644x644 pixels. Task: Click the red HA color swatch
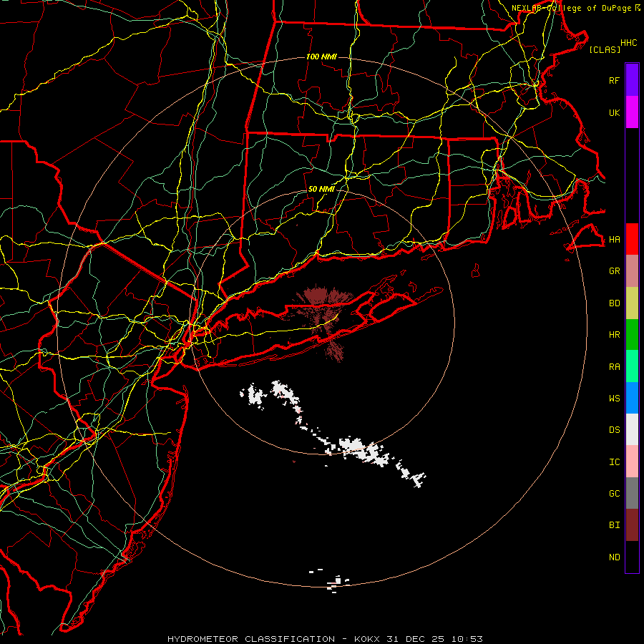632,239
